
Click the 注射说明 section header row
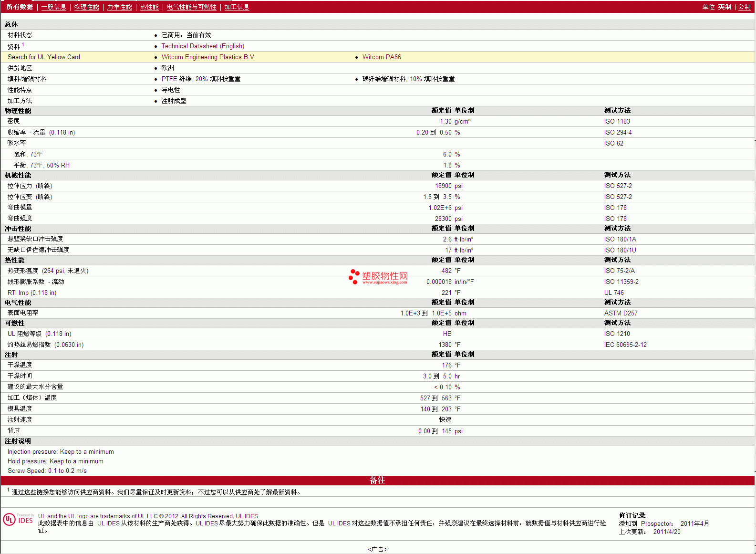[18, 441]
